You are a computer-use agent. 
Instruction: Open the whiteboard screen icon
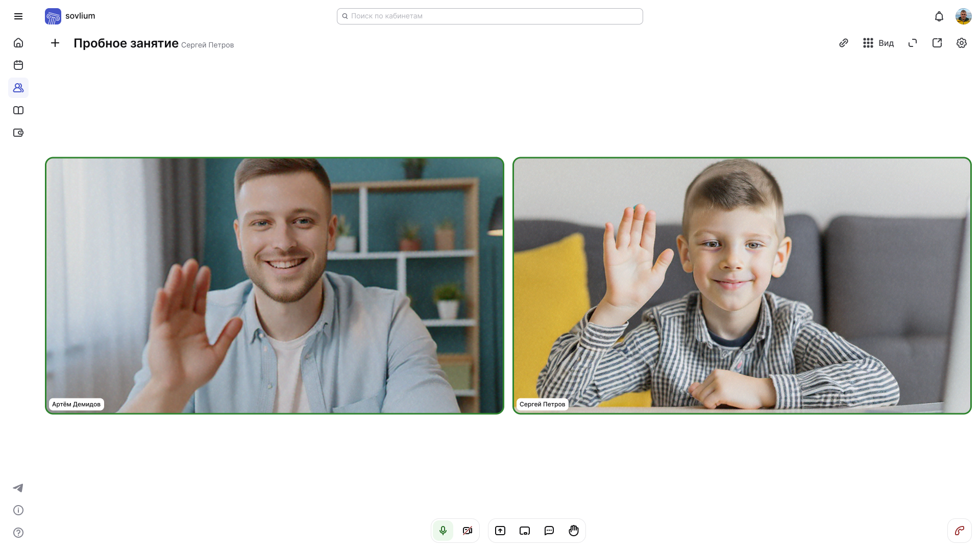(x=524, y=531)
